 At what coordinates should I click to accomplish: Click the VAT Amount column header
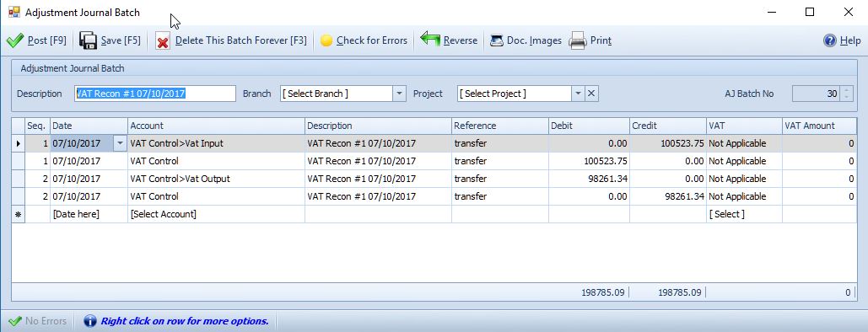tap(820, 126)
